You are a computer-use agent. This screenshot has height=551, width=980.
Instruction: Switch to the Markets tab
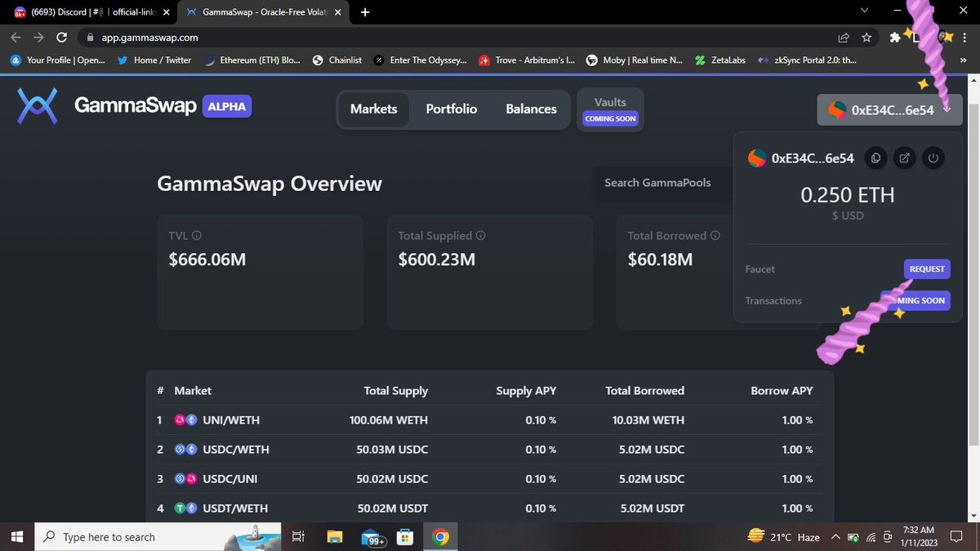click(373, 109)
